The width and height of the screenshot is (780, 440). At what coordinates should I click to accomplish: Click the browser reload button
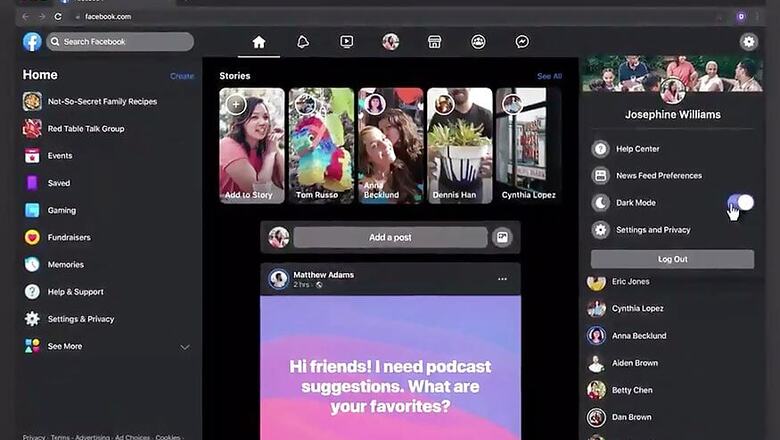[x=58, y=16]
